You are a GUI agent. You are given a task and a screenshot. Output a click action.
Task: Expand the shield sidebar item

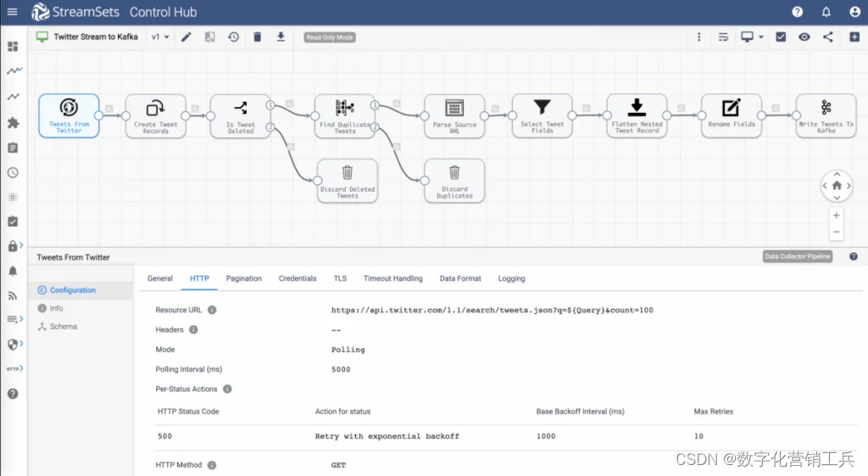pyautogui.click(x=15, y=344)
